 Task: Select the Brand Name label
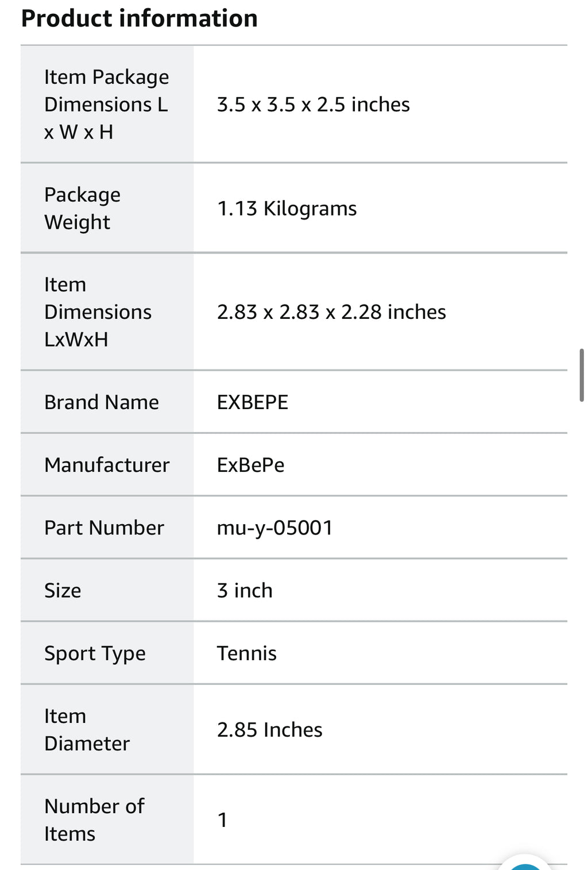click(x=102, y=402)
